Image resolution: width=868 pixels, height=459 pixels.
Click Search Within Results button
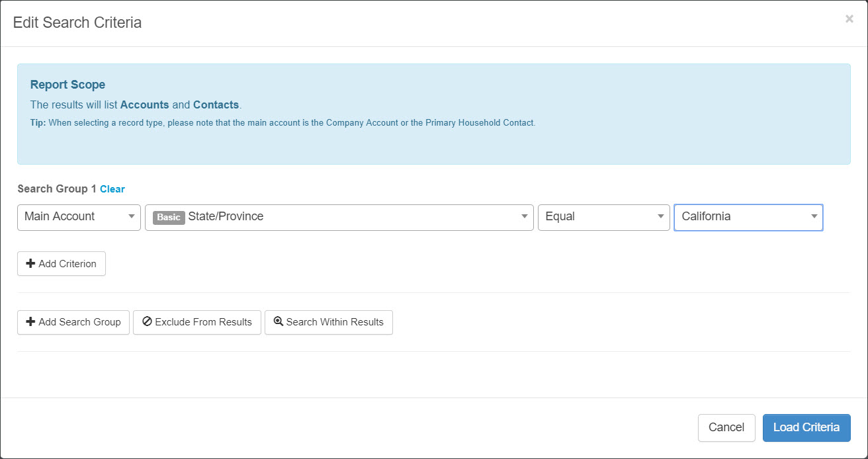click(329, 322)
